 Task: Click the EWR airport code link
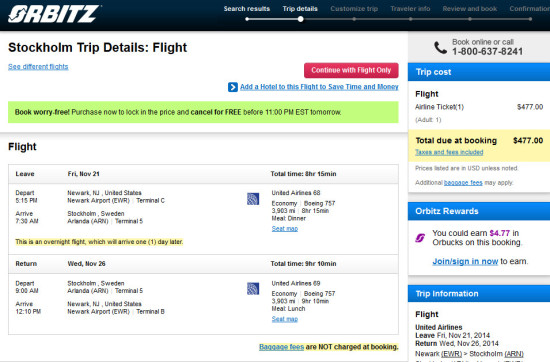tap(451, 354)
